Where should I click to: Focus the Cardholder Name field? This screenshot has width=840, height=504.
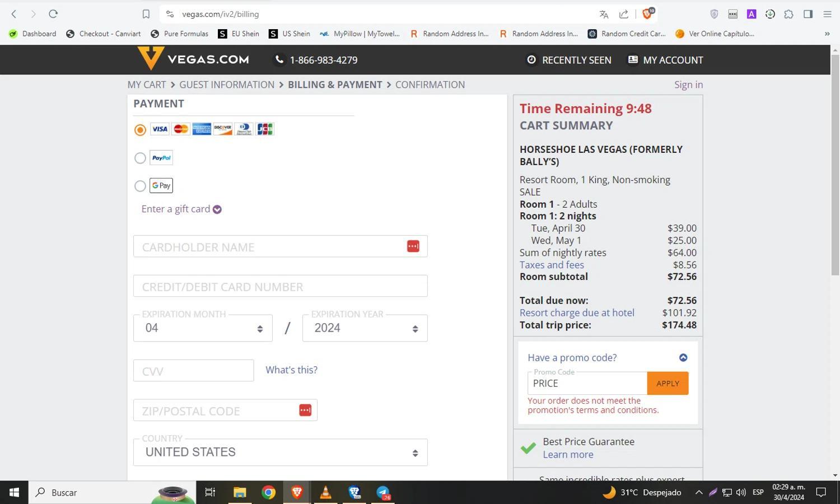tap(280, 246)
